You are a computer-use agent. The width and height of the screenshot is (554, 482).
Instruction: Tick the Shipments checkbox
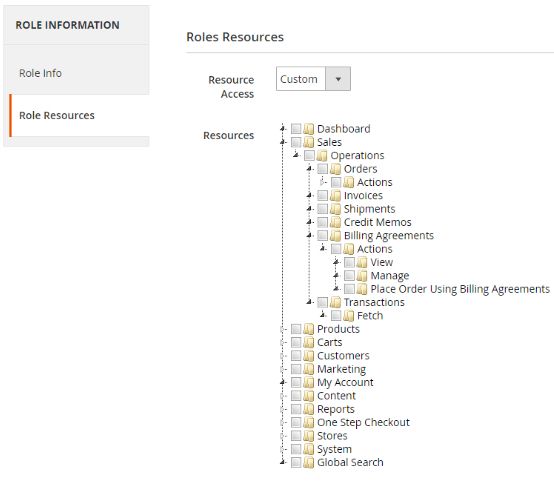tap(322, 209)
